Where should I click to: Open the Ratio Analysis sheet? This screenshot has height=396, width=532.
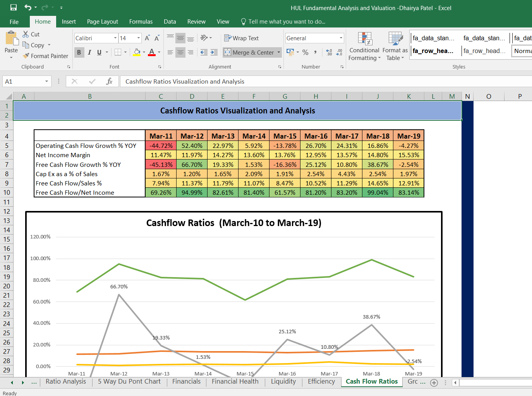[66, 382]
